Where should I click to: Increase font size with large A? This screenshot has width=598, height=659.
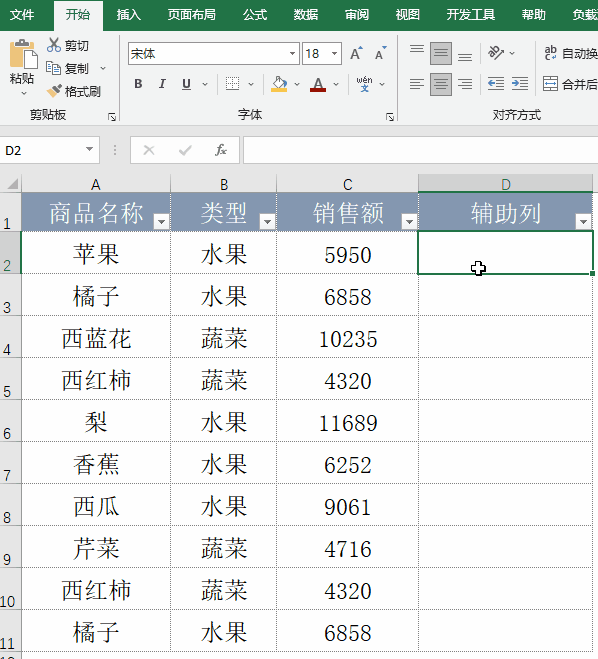pos(356,53)
